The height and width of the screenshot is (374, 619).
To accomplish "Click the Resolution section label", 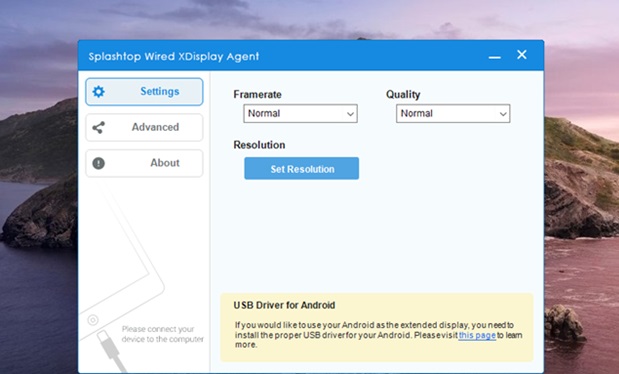I will pyautogui.click(x=259, y=145).
